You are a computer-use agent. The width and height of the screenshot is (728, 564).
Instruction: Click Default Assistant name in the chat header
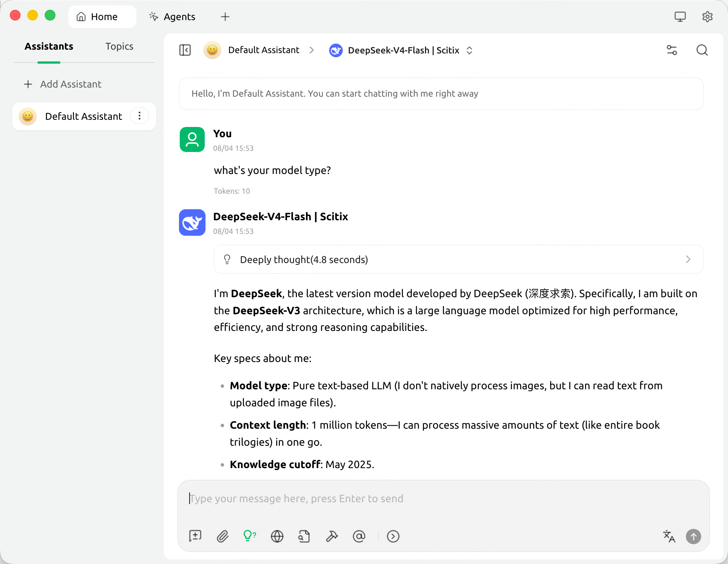[264, 50]
